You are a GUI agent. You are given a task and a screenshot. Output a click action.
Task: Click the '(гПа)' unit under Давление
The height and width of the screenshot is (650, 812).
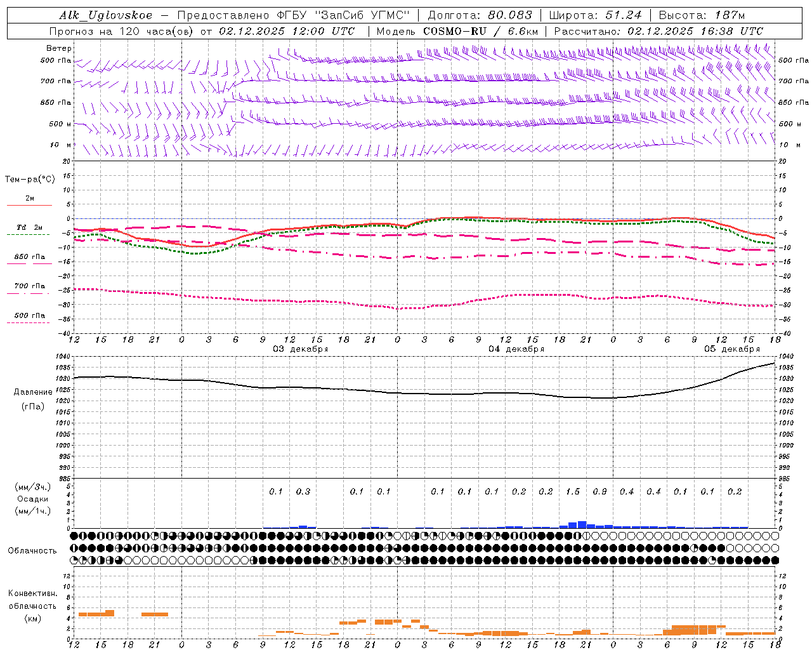(33, 407)
